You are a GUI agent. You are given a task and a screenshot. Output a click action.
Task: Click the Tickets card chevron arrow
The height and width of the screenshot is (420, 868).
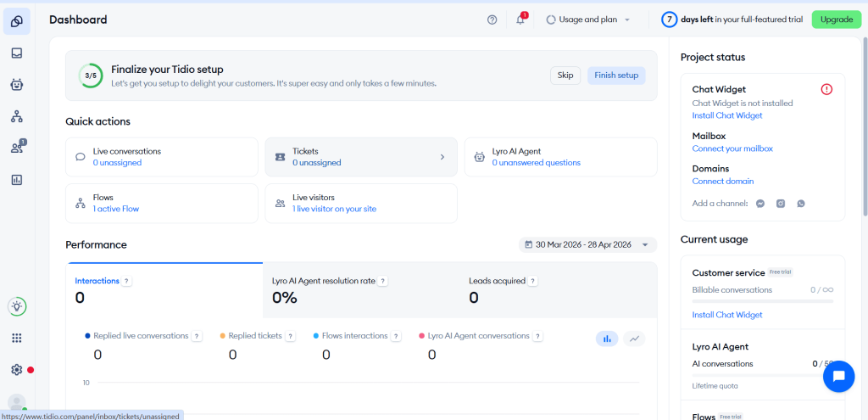click(442, 157)
